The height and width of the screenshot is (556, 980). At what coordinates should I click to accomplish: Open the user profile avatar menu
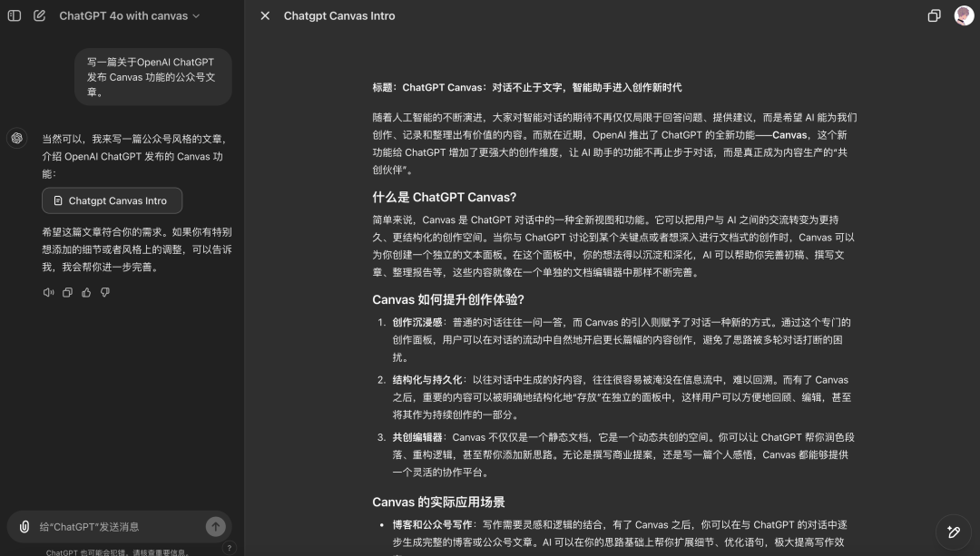(964, 15)
